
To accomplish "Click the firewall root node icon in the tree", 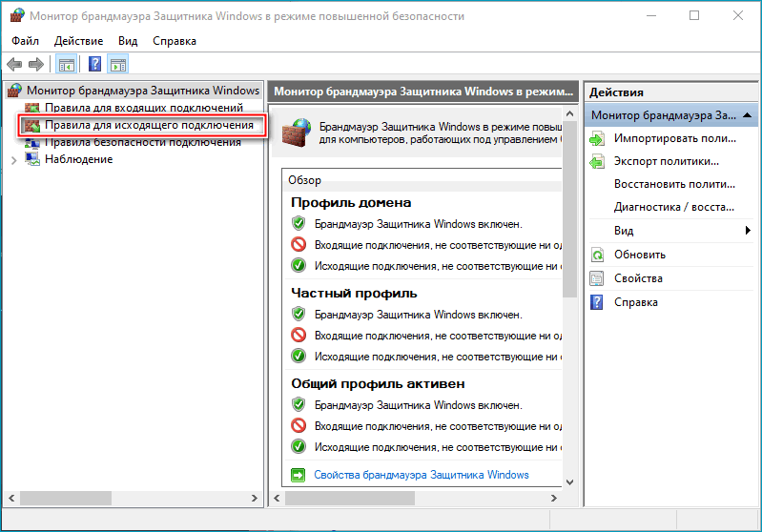I will pos(15,91).
